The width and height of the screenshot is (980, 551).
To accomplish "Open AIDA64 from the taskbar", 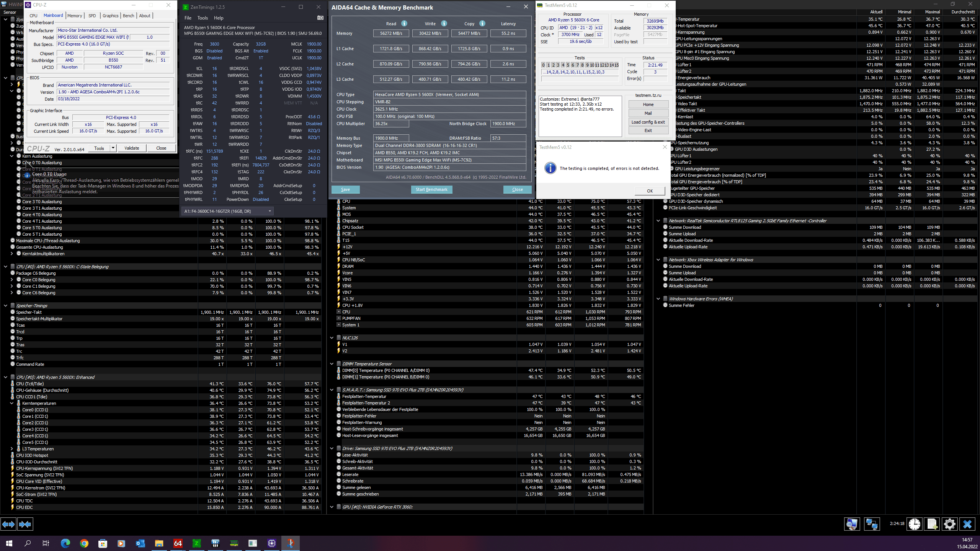I will [178, 543].
